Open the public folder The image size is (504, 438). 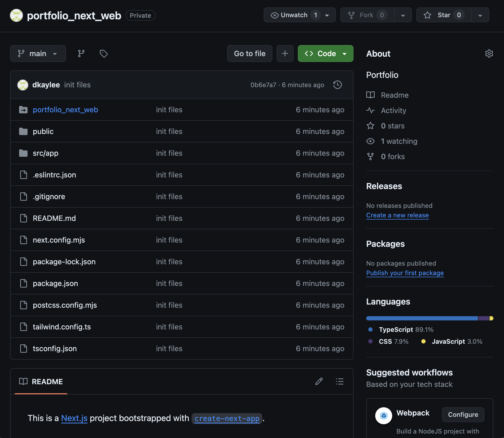(43, 131)
